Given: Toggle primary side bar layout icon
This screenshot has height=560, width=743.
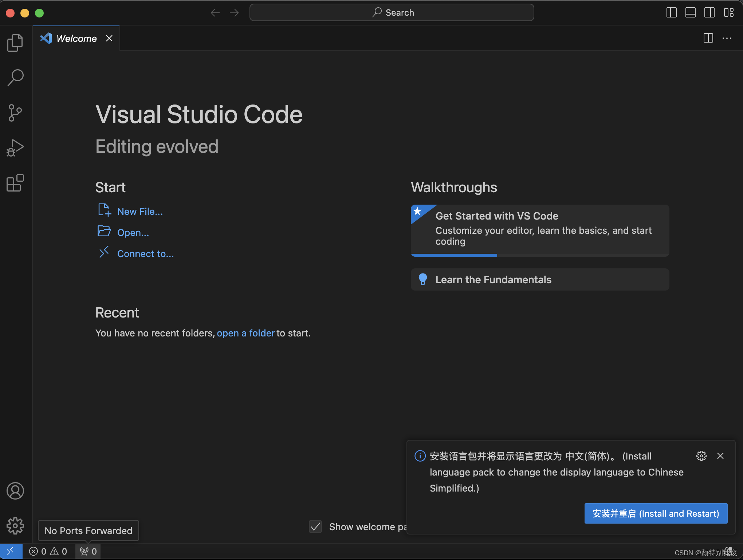Looking at the screenshot, I should 671,13.
